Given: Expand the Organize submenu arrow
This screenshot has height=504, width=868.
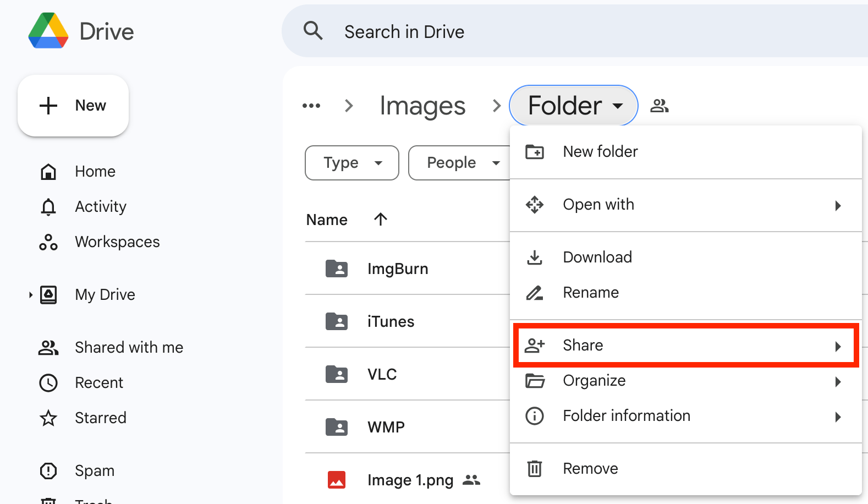Looking at the screenshot, I should tap(838, 382).
